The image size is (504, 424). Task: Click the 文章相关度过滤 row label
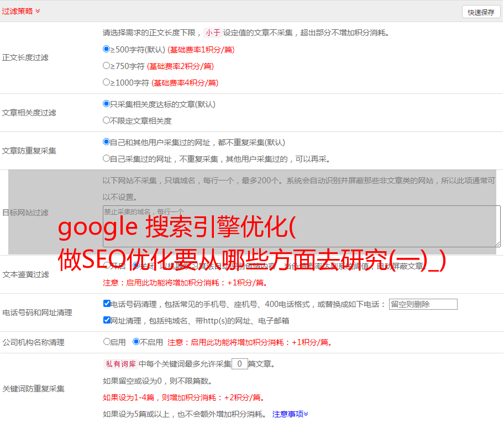[x=29, y=113]
